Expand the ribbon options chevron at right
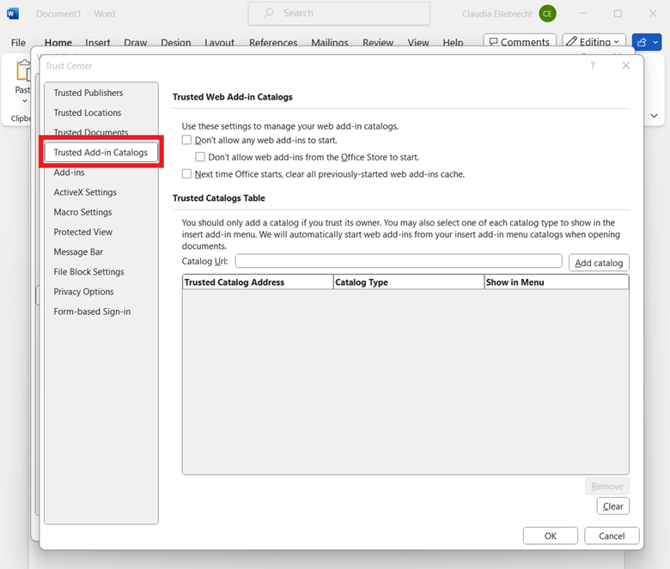 [655, 115]
